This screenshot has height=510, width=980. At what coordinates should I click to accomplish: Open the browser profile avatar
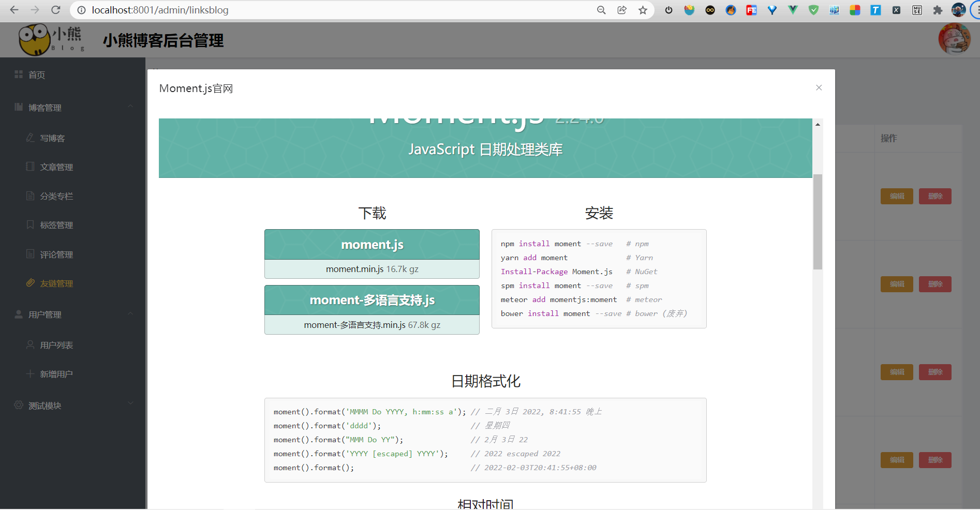pyautogui.click(x=958, y=10)
